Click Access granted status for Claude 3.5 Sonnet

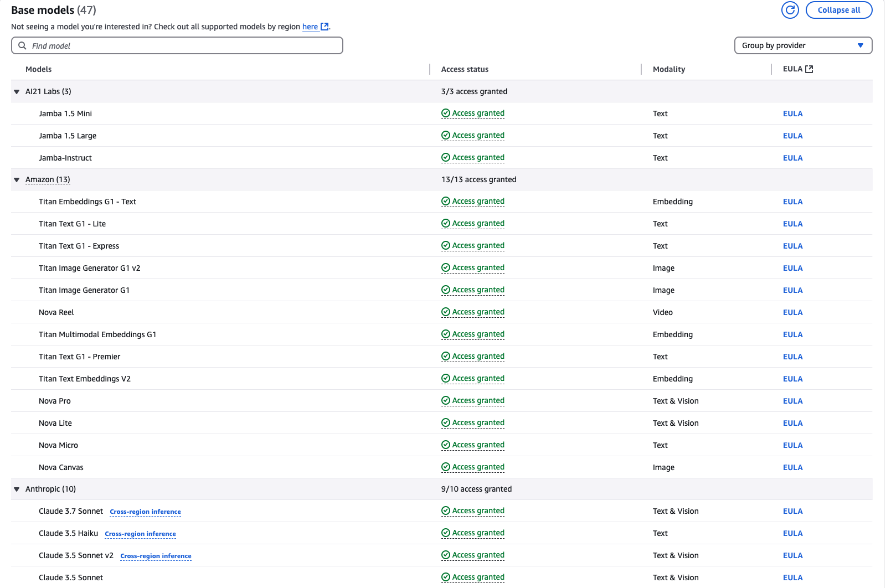(473, 577)
